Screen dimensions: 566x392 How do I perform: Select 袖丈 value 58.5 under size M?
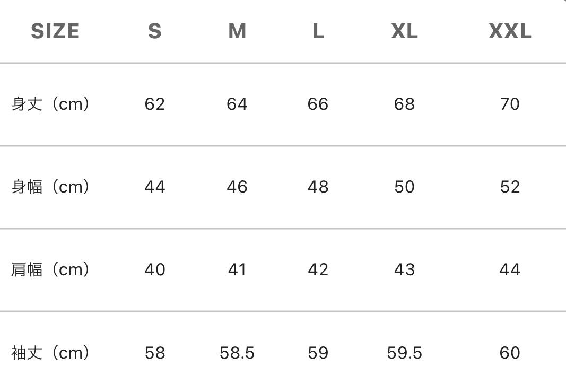coord(237,353)
